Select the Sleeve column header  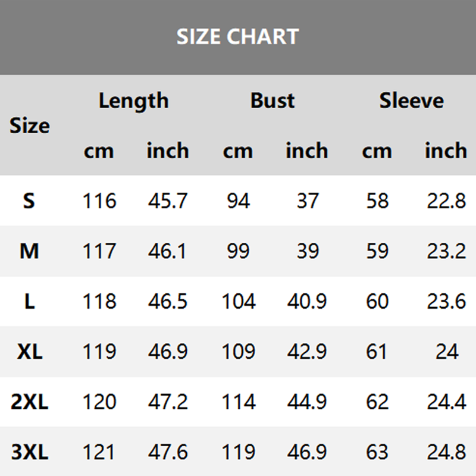[x=411, y=101]
